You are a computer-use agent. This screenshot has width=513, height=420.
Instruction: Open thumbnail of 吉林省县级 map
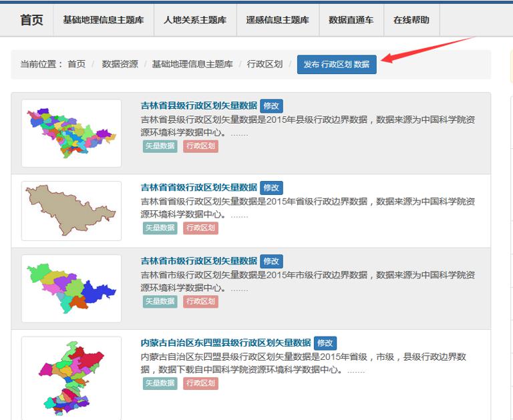tap(71, 133)
